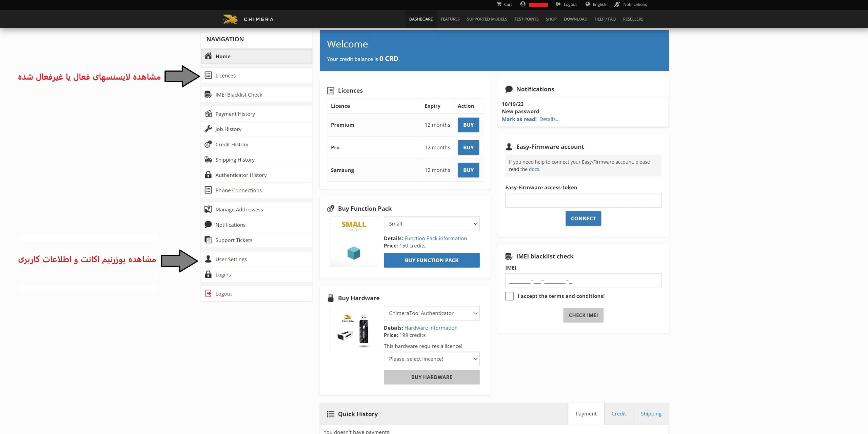Switch to the Credit tab in Quick History
868x434 pixels.
coord(618,414)
